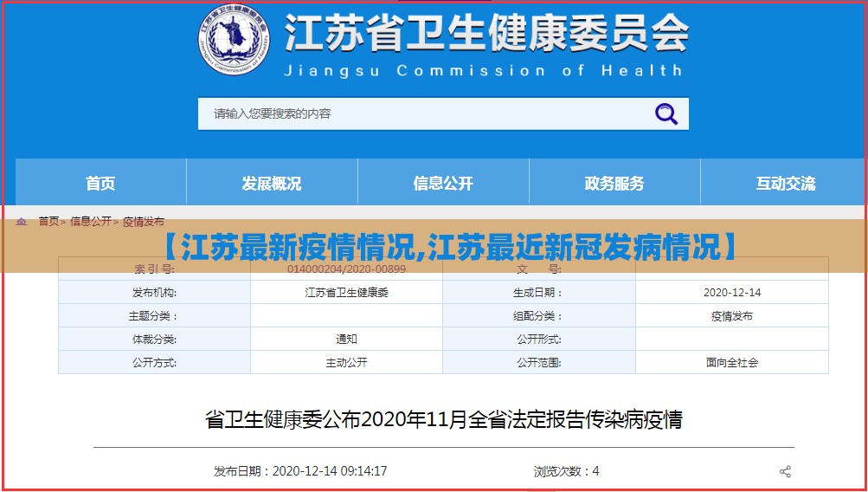Click the 发布机构 label cell
Viewport: 868px width, 492px height.
(154, 293)
